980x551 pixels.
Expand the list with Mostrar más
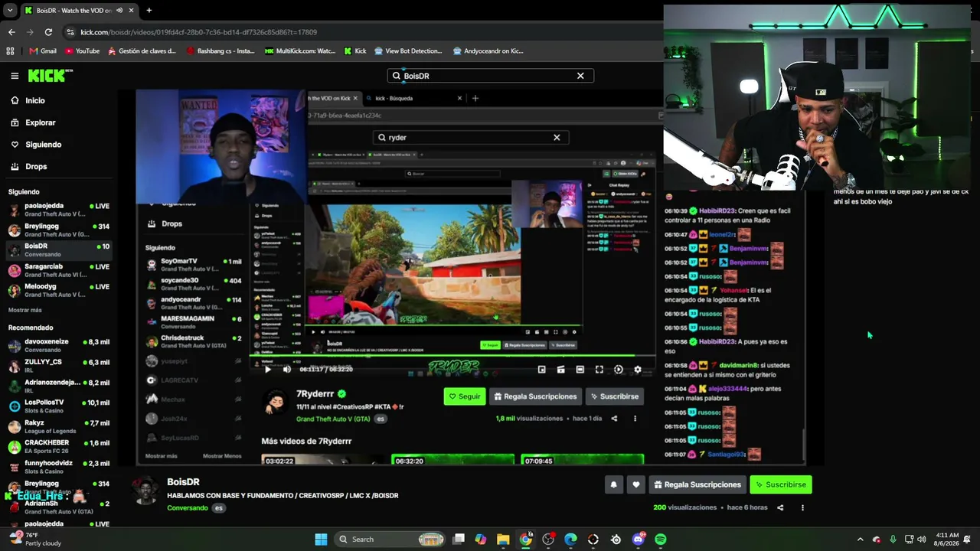(x=25, y=310)
